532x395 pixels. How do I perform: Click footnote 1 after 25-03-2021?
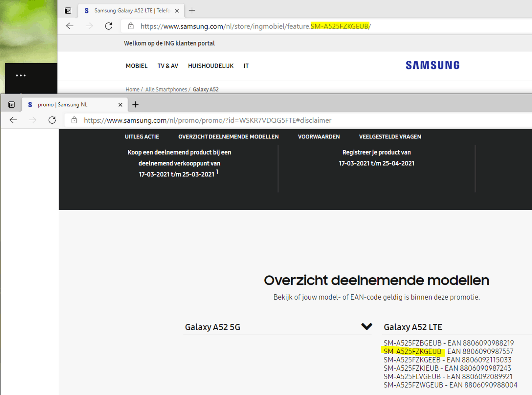pyautogui.click(x=217, y=172)
